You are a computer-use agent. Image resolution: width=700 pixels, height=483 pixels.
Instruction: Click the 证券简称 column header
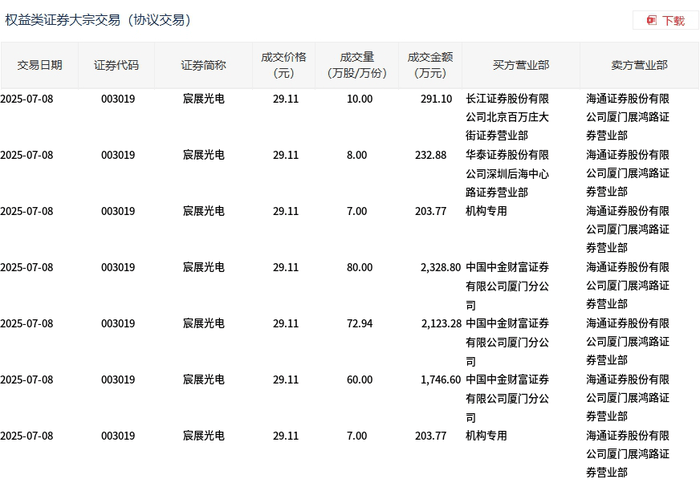pos(203,66)
